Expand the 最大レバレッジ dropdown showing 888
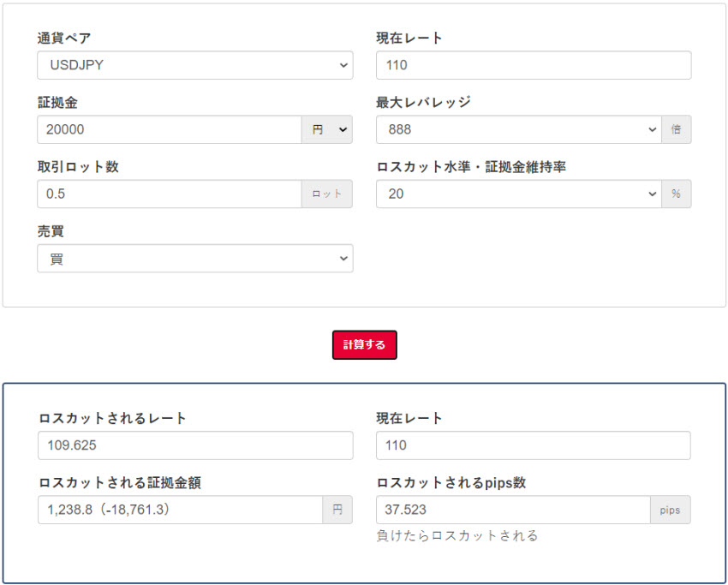 click(517, 129)
